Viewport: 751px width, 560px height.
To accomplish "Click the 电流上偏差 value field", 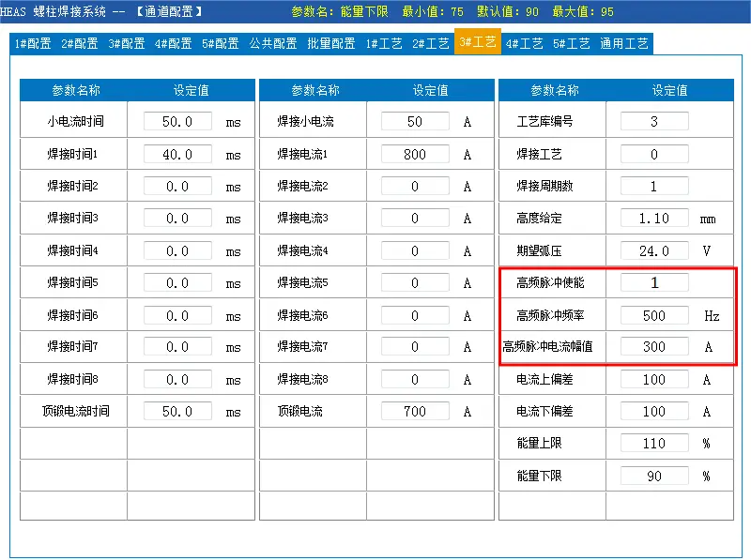I will 654,380.
